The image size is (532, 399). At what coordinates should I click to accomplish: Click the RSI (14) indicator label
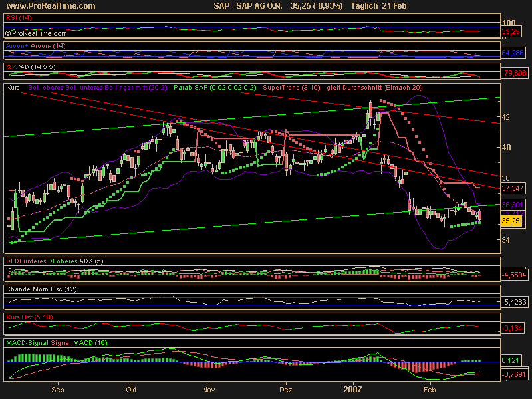click(18, 17)
